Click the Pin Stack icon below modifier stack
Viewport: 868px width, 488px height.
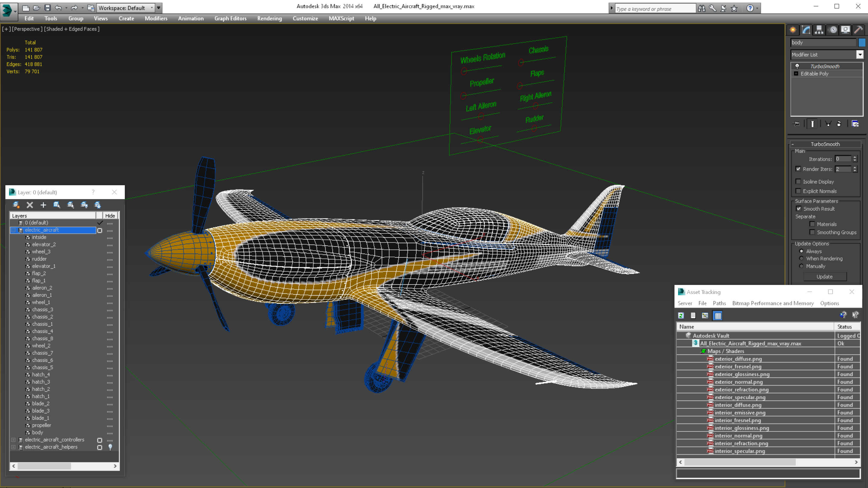(x=796, y=124)
